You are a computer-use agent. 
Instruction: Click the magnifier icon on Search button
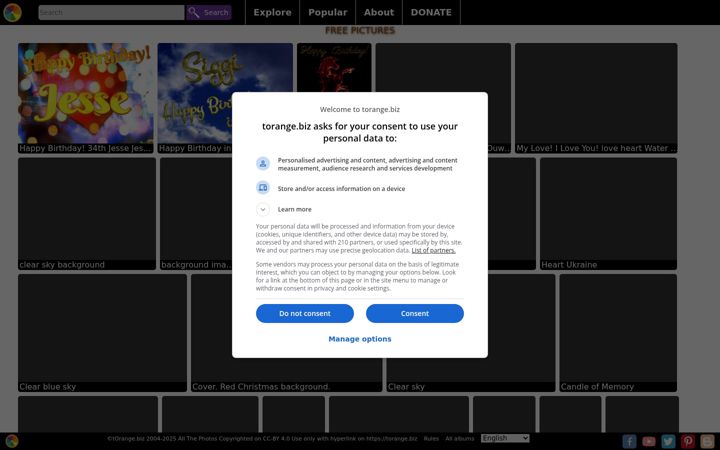194,12
